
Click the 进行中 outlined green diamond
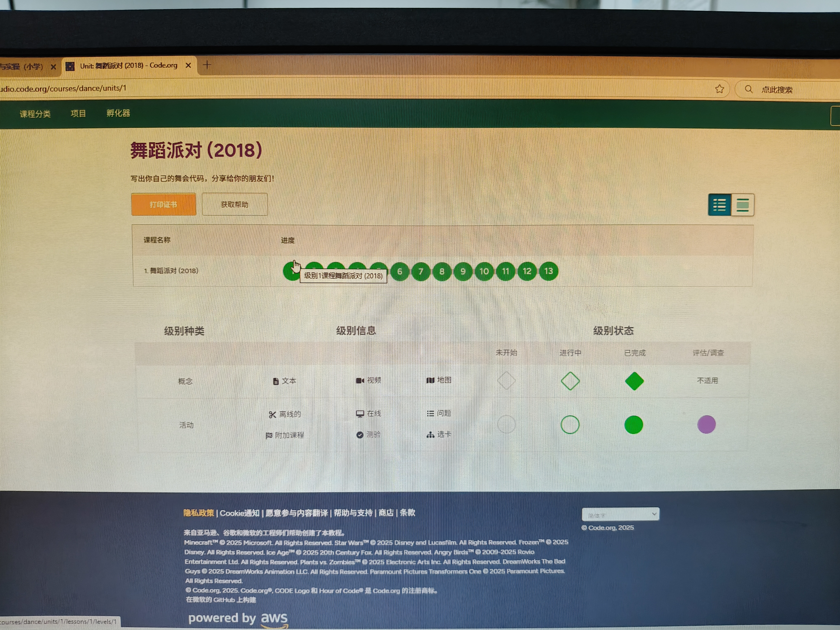[x=570, y=381]
